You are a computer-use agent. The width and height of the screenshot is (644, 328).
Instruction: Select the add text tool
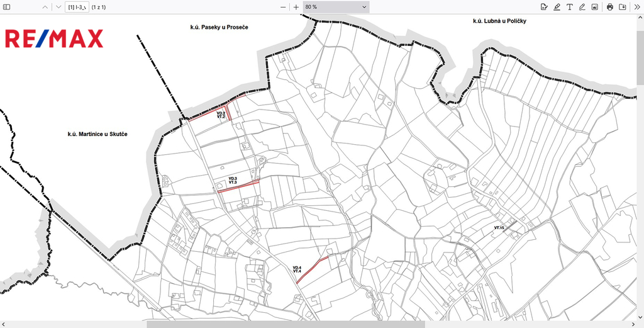pyautogui.click(x=569, y=7)
